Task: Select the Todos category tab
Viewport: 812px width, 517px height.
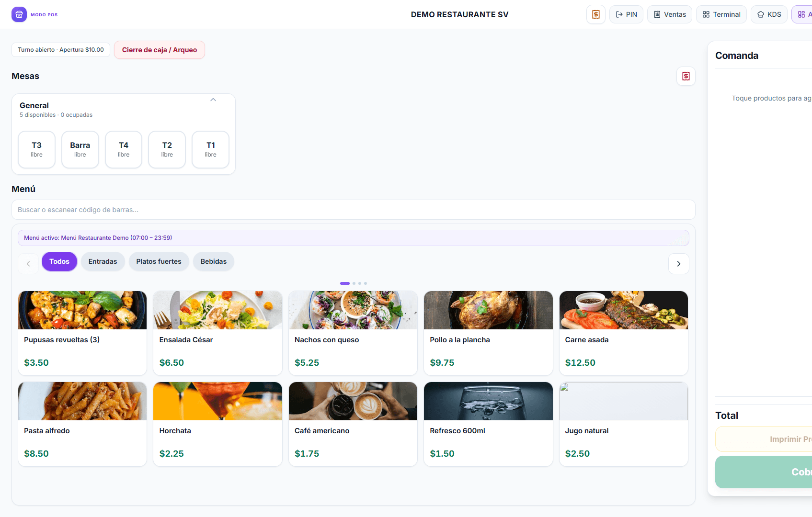Action: click(x=59, y=261)
